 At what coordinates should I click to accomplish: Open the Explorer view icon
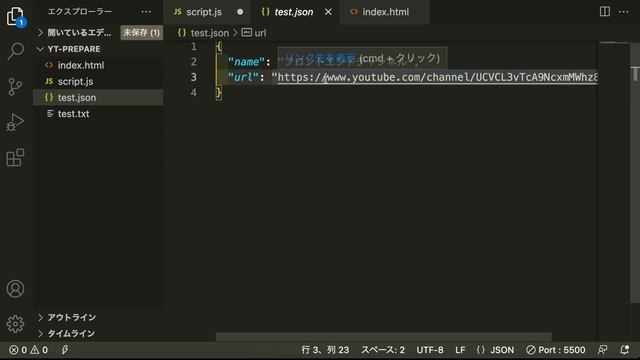click(16, 16)
